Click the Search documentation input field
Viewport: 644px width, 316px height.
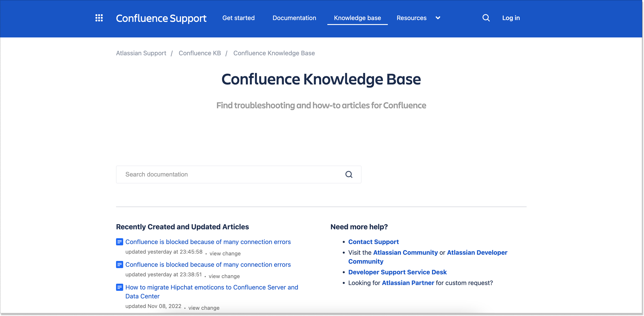click(225, 174)
